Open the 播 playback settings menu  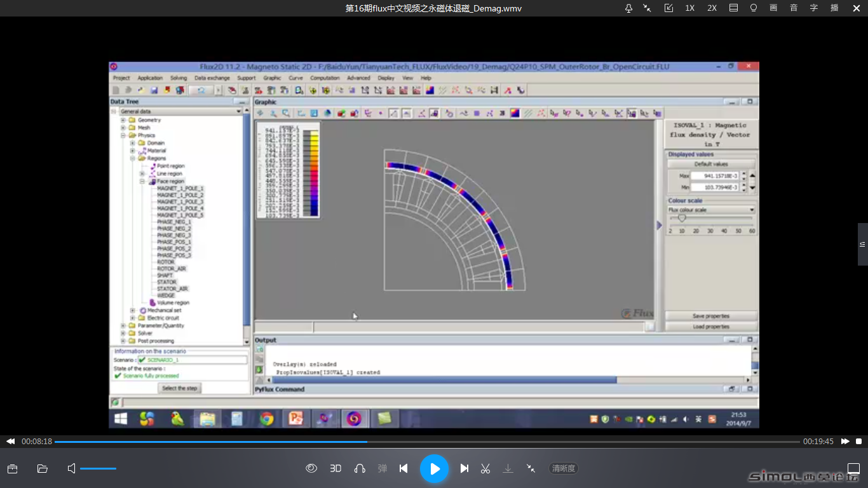(x=834, y=8)
